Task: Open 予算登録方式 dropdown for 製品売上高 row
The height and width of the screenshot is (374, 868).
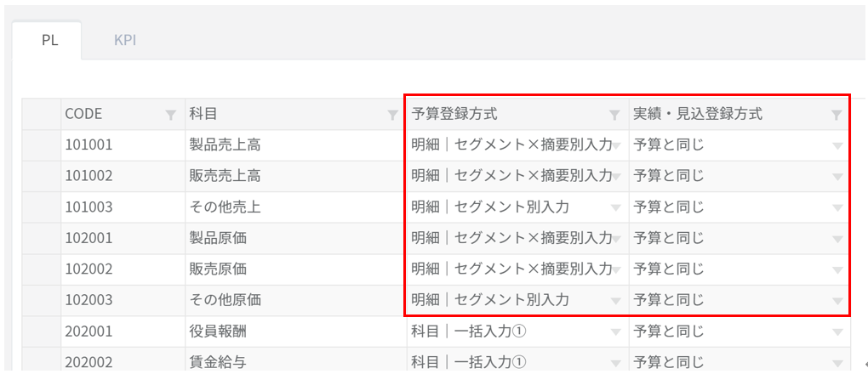Action: point(616,145)
